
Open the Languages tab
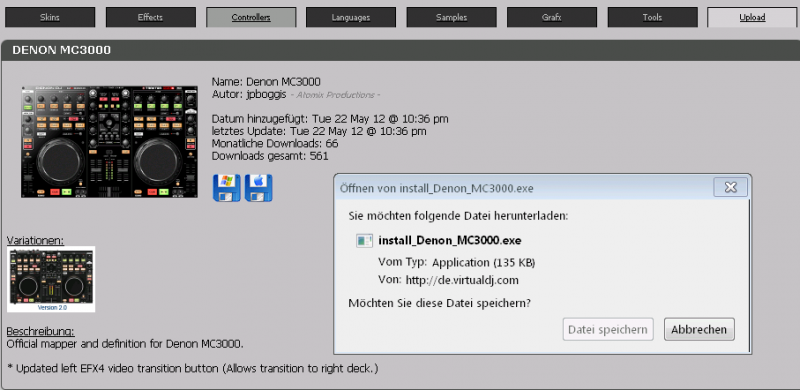click(351, 17)
